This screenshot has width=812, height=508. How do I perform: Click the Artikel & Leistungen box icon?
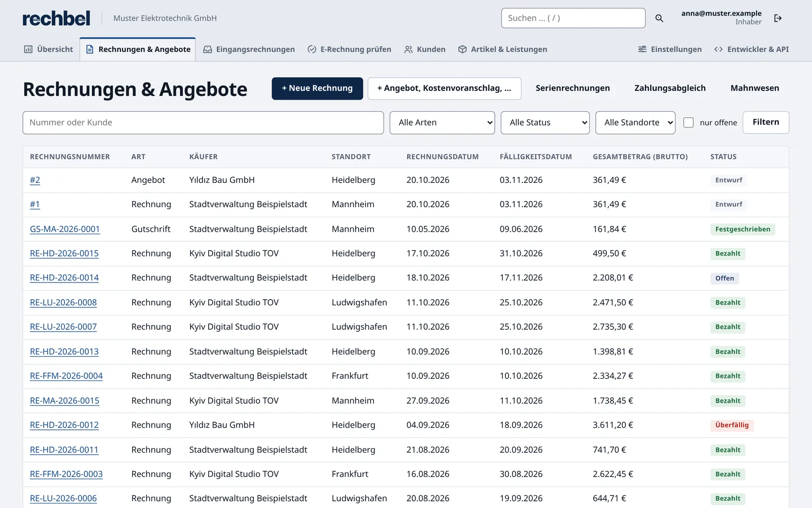pos(462,49)
